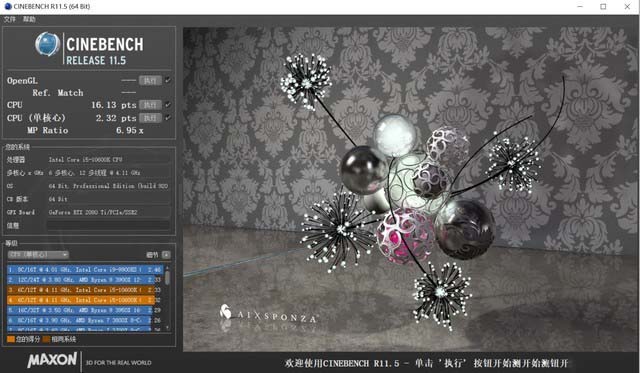Click the 您的得分 orange legend swatch

11,339
